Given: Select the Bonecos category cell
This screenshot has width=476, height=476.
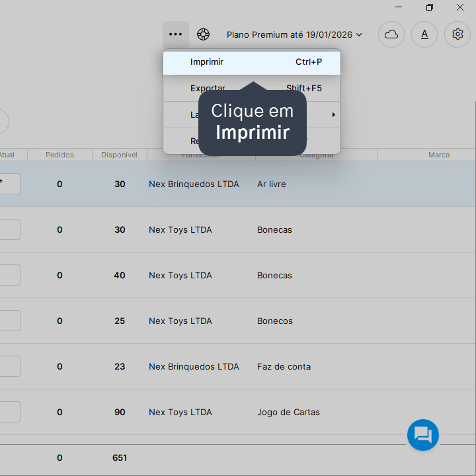Looking at the screenshot, I should tap(275, 321).
